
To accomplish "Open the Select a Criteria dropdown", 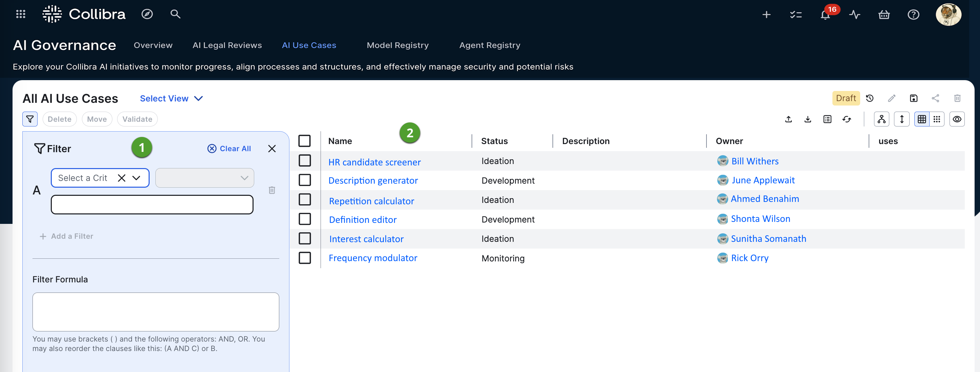I will [x=136, y=178].
